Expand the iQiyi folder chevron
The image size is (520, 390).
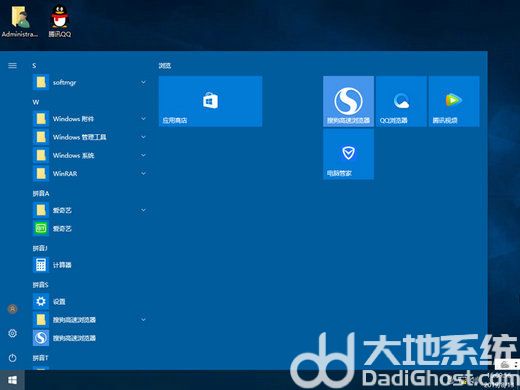(x=143, y=210)
